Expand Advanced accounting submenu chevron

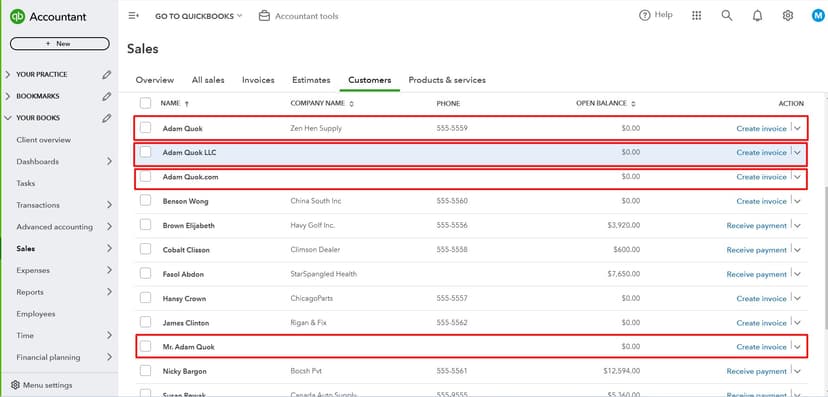109,226
